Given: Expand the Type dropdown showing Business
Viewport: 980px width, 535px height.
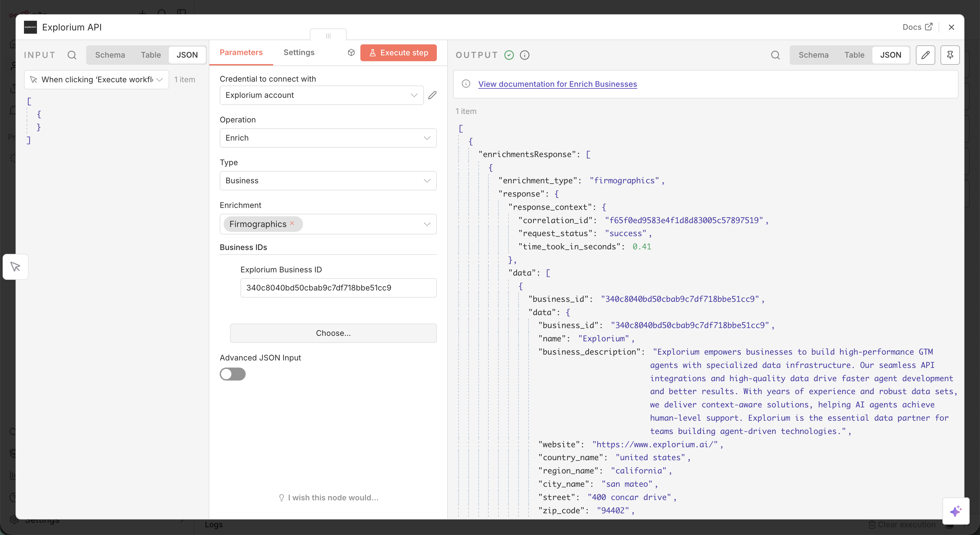Looking at the screenshot, I should (328, 180).
